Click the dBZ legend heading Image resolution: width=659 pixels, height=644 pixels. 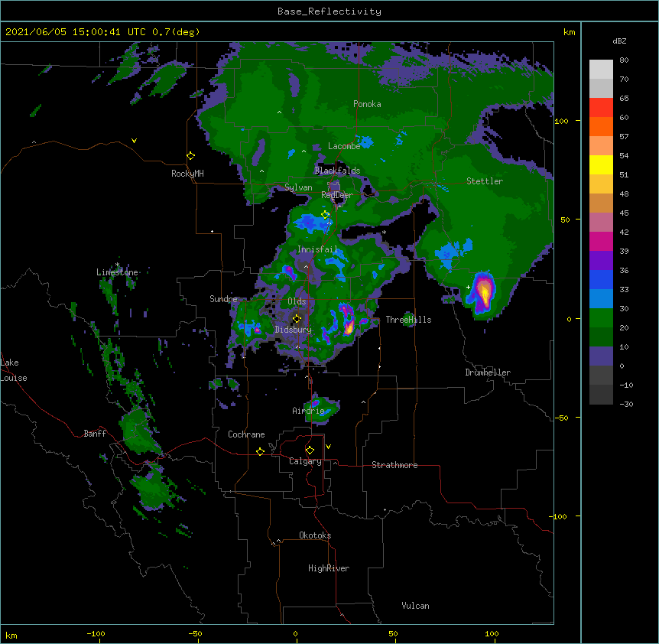click(x=619, y=41)
